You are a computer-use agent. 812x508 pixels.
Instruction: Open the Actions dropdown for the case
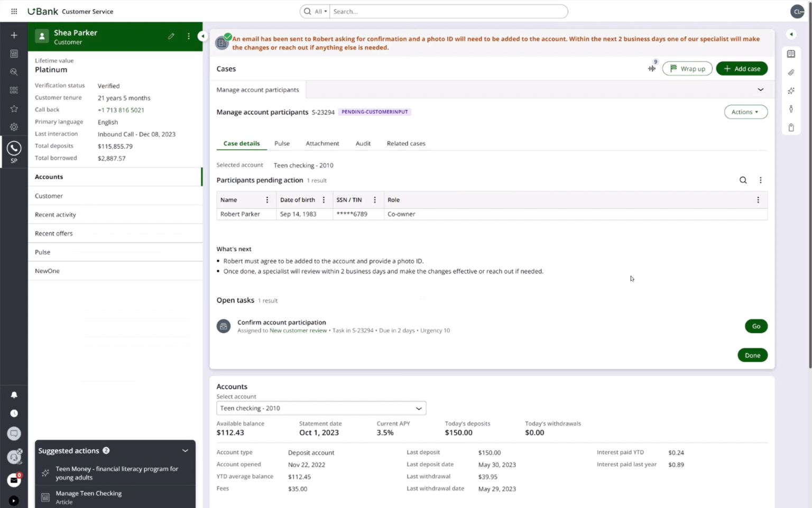(745, 112)
